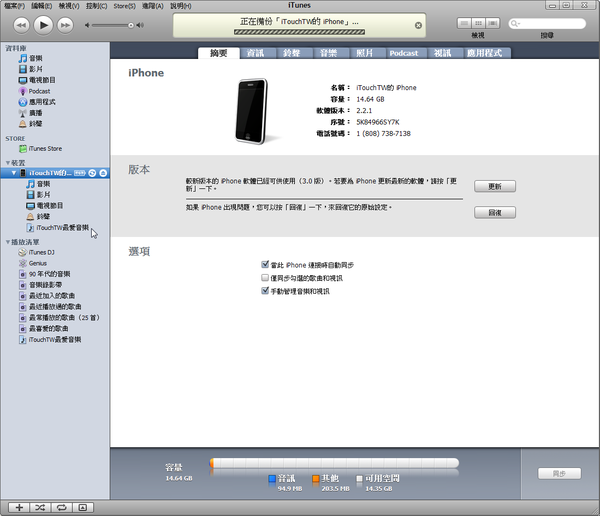Click the Next track fast-forward button
This screenshot has height=516, width=600.
[65, 25]
